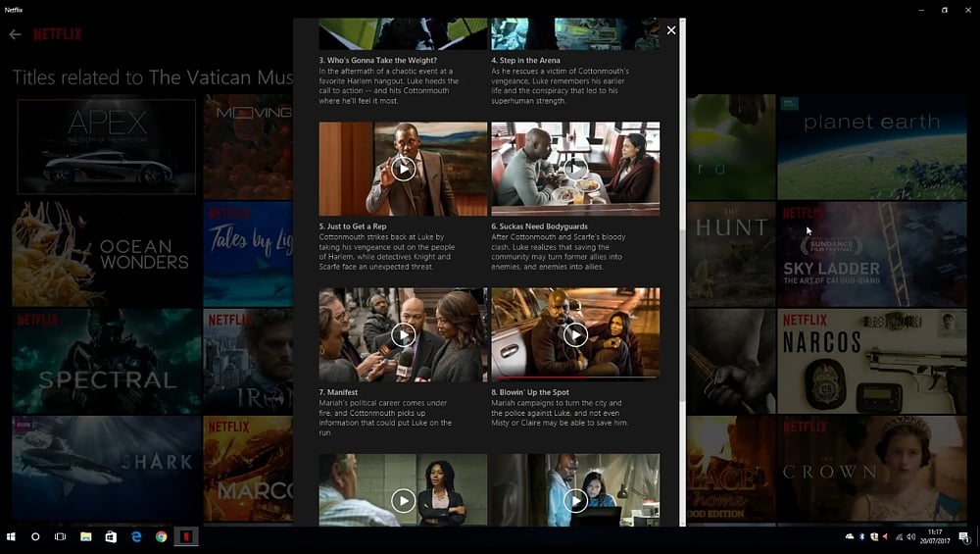Play episode 6 Suckas Need Bodyguards
Viewport: 980px width, 554px height.
click(x=575, y=169)
